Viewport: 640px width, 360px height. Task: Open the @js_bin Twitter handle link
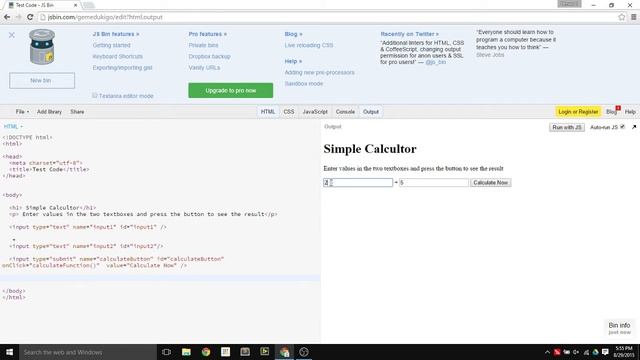point(436,62)
